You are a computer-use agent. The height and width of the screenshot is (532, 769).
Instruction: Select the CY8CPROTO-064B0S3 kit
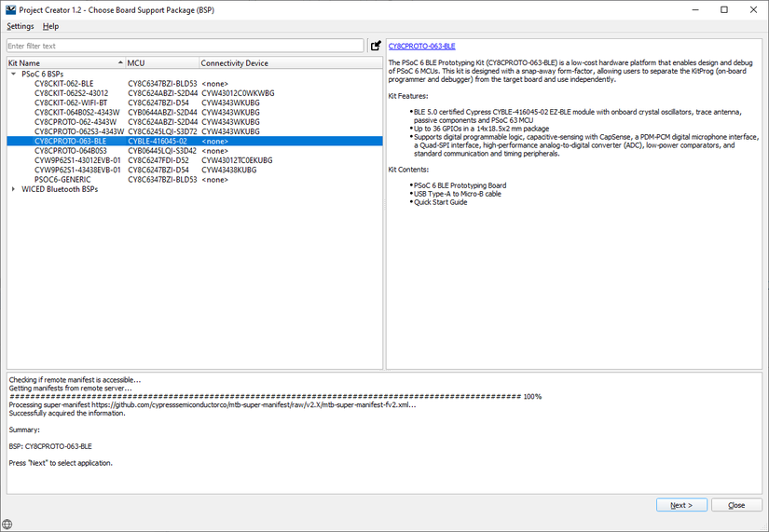71,151
